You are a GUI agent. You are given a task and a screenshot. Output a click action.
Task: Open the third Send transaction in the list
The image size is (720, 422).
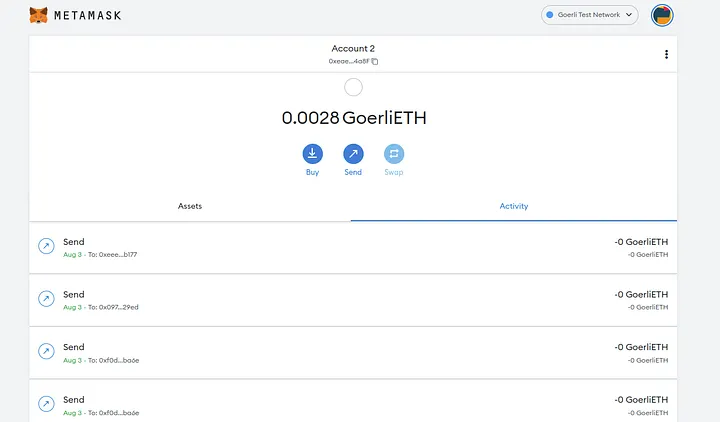tap(353, 352)
